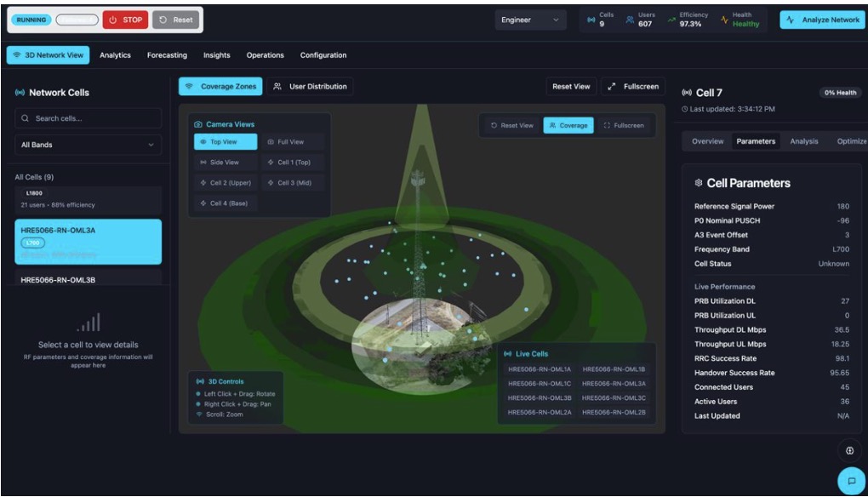The image size is (868, 497).
Task: Click the chat bubble icon at bottom right
Action: tap(849, 481)
